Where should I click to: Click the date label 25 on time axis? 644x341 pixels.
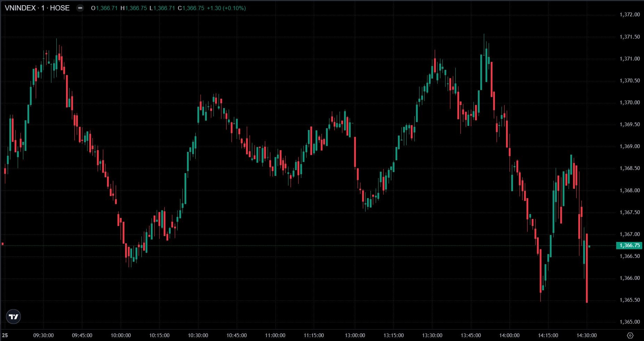(5, 335)
